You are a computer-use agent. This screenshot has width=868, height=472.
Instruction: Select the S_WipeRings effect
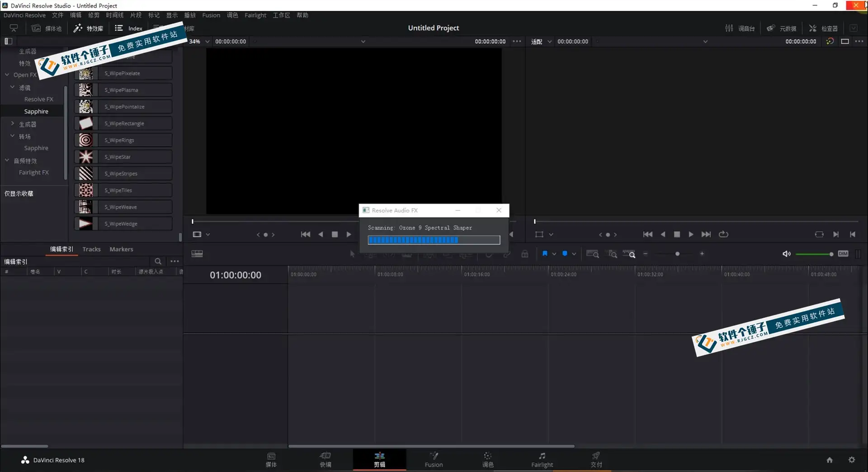(123, 140)
